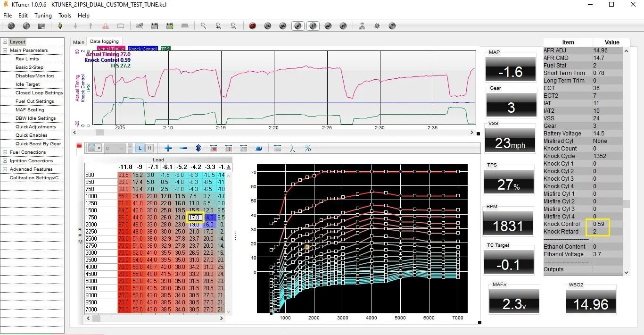Click the skip-to-start playback button
644x335 pixels.
point(268,26)
